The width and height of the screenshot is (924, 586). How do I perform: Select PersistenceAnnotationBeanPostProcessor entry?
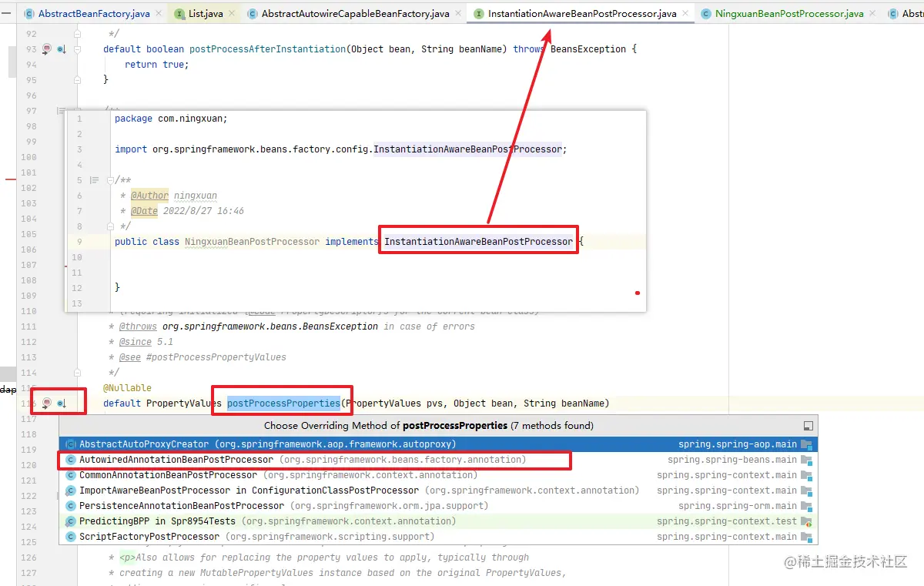(438, 506)
